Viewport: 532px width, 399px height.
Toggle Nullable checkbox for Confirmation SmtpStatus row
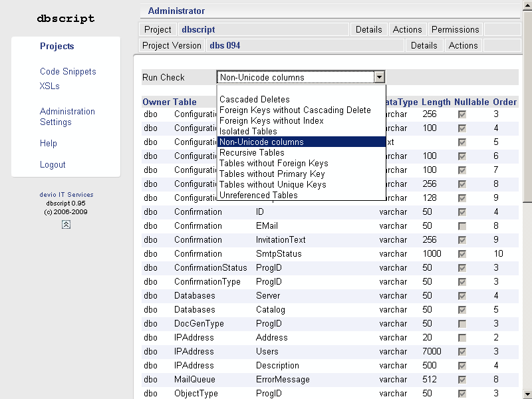(462, 254)
